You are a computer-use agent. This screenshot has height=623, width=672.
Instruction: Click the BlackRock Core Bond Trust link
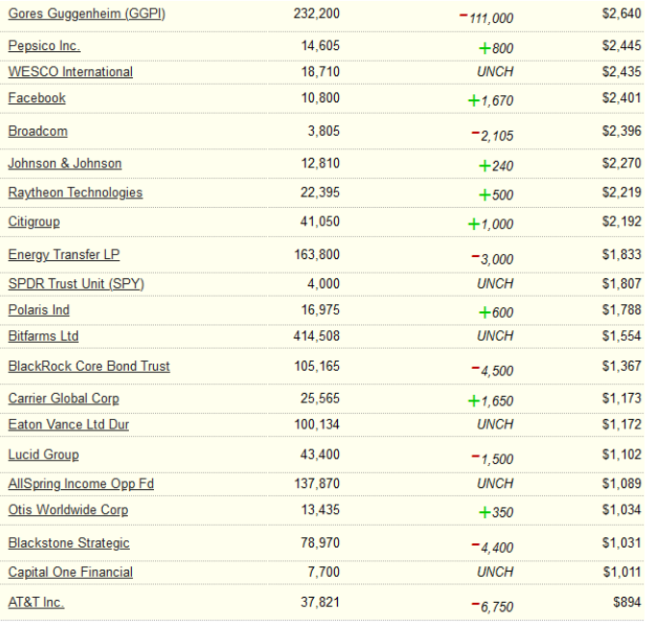(x=90, y=366)
